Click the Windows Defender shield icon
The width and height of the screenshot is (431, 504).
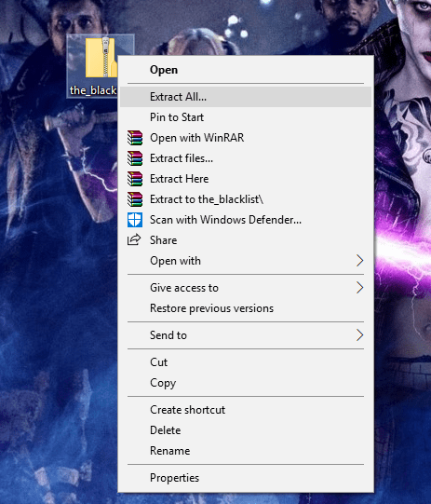[135, 220]
